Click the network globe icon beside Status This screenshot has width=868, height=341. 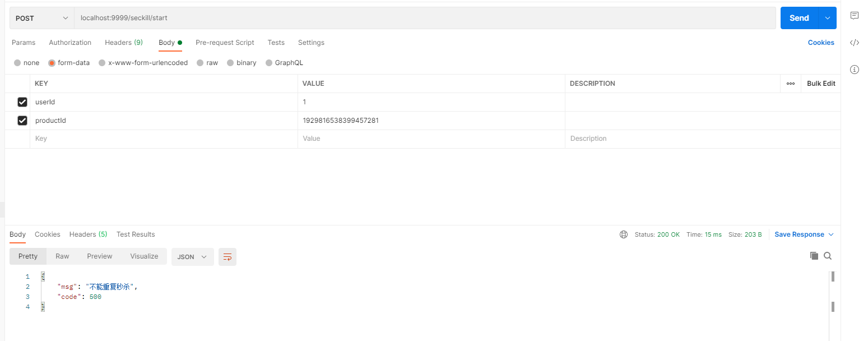coord(624,234)
